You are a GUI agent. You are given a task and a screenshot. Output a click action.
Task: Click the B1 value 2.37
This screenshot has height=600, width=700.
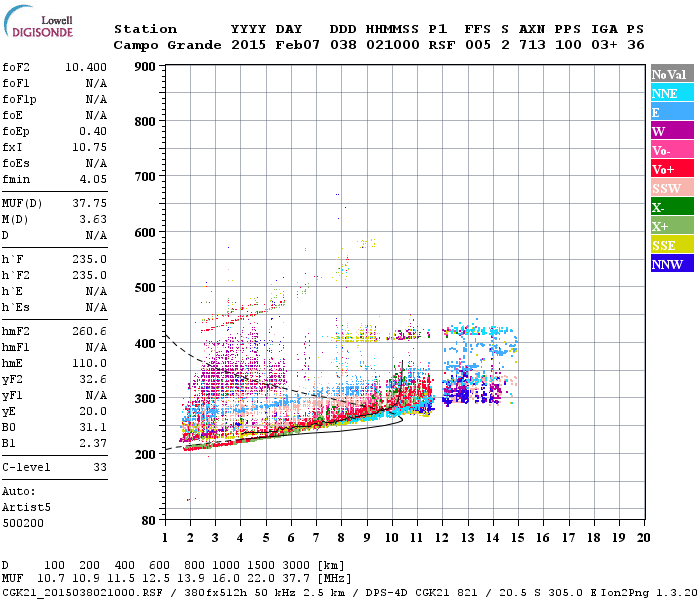tap(93, 444)
